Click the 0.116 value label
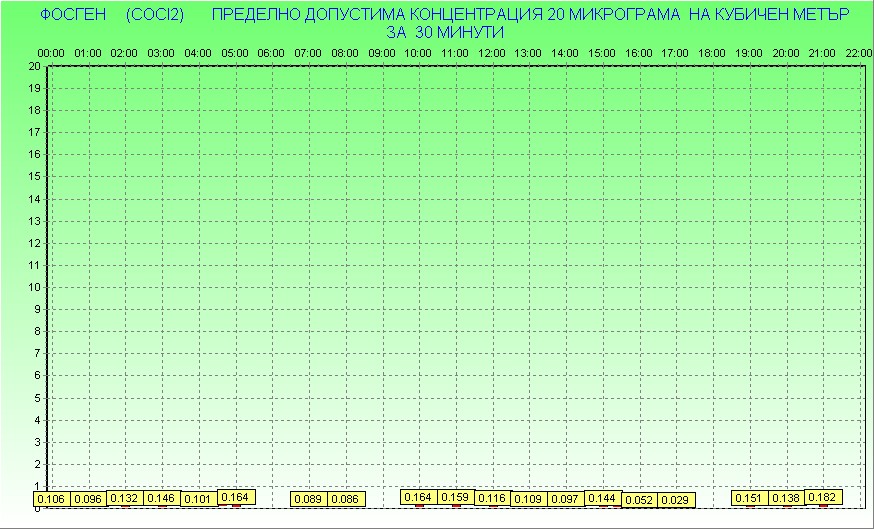Screen dimensions: 874x529 492,498
